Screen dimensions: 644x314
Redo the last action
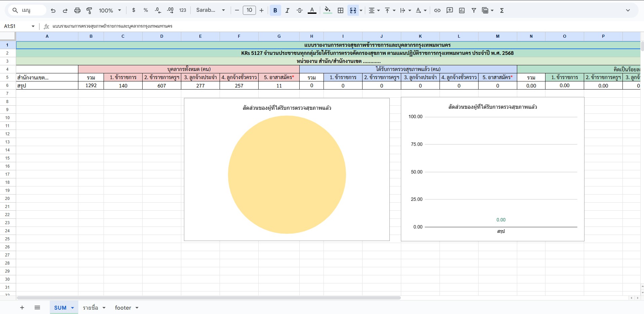coord(65,10)
